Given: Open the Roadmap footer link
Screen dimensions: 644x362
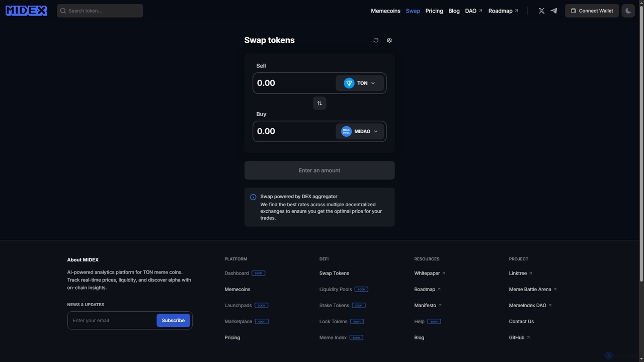Looking at the screenshot, I should coord(428,289).
